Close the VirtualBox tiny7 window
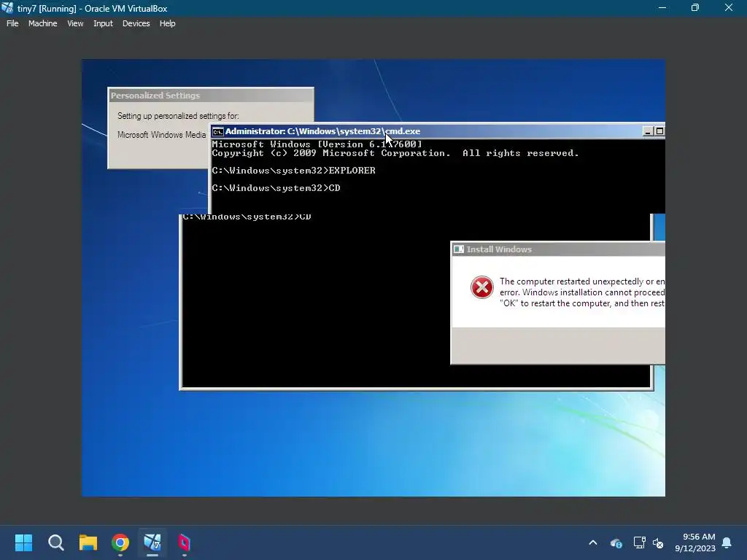This screenshot has height=560, width=747. click(729, 7)
